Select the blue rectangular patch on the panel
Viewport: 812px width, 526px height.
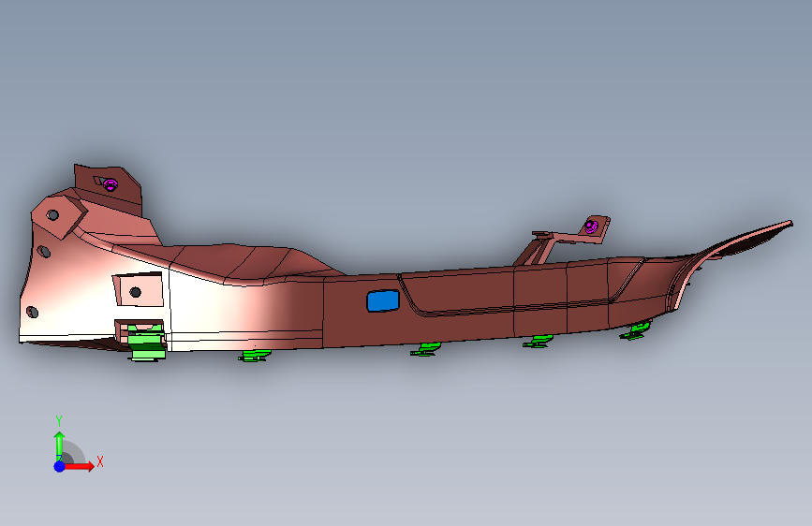383,300
